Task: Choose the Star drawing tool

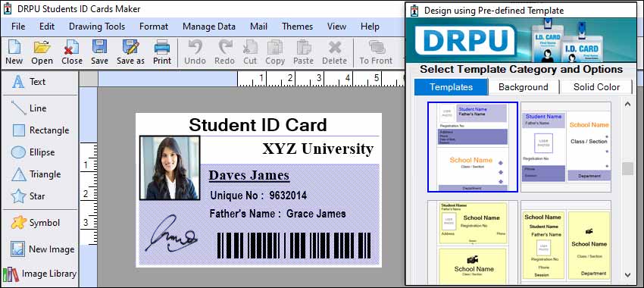Action: pyautogui.click(x=28, y=196)
